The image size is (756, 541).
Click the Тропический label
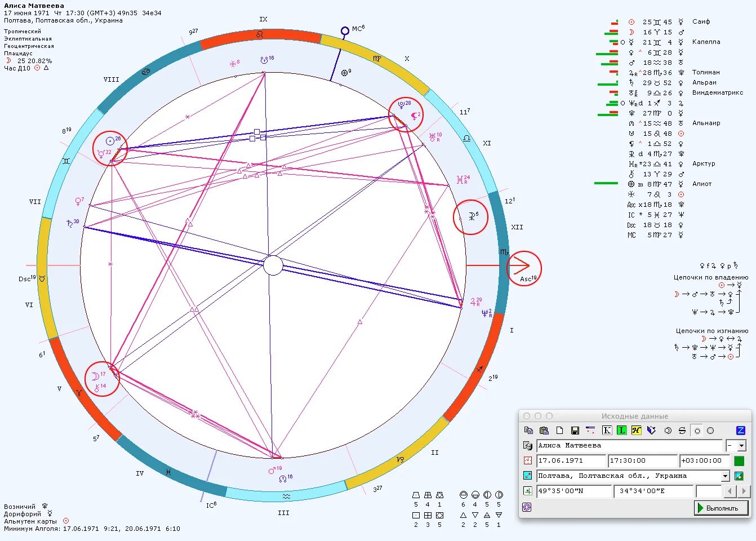tap(23, 32)
